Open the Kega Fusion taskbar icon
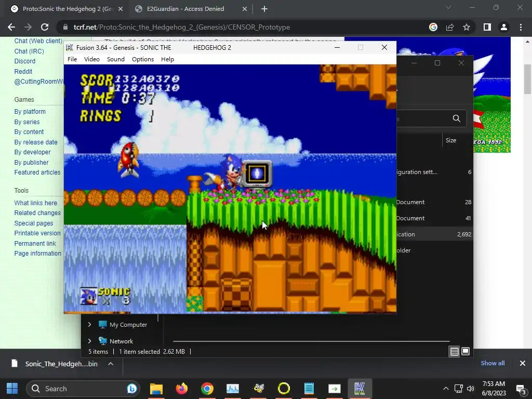Image resolution: width=532 pixels, height=399 pixels. click(x=360, y=389)
